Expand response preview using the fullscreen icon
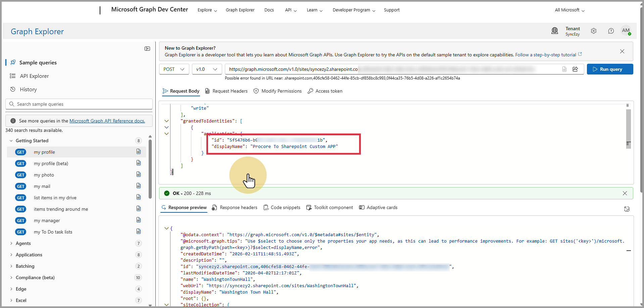This screenshot has height=308, width=644. coord(627,209)
